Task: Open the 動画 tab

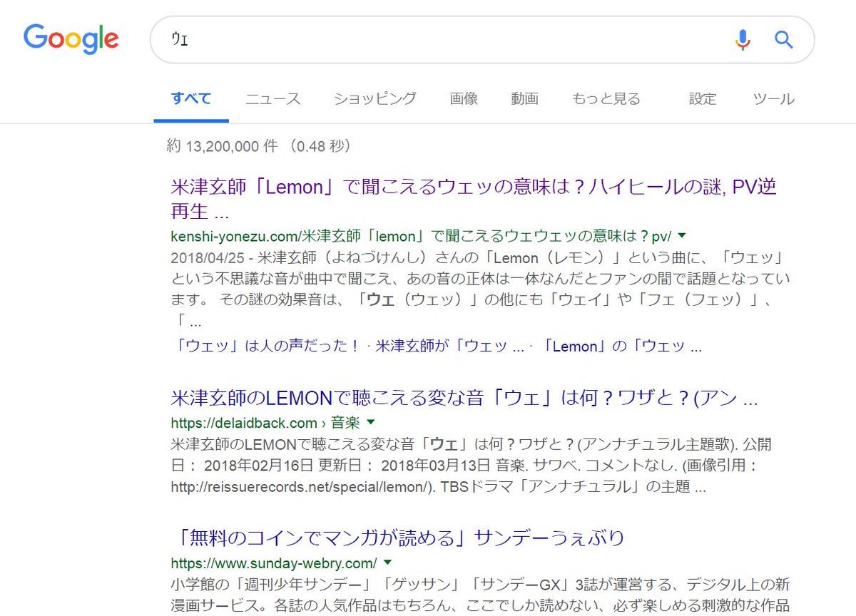Action: coord(524,99)
